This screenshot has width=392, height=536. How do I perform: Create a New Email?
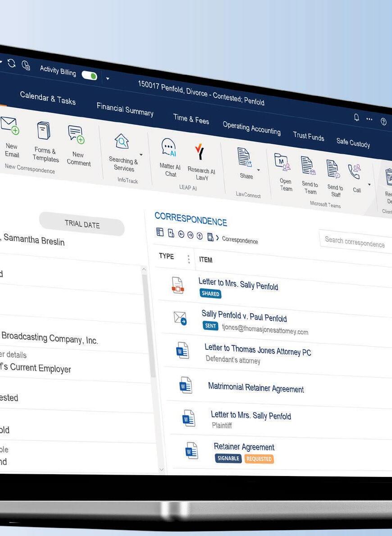pyautogui.click(x=11, y=137)
